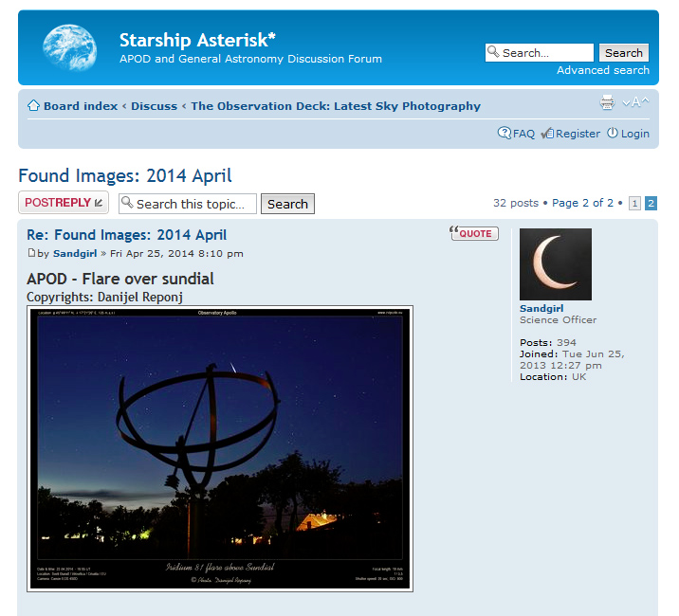
Task: Click the "Location: UK" text
Action: pyautogui.click(x=553, y=377)
